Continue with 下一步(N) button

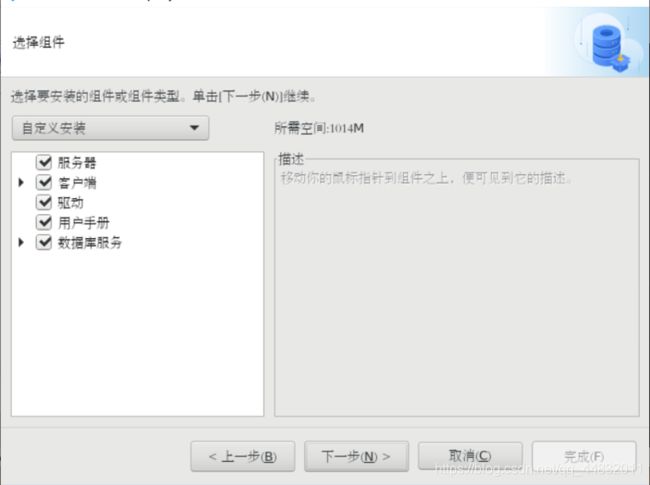pyautogui.click(x=357, y=456)
